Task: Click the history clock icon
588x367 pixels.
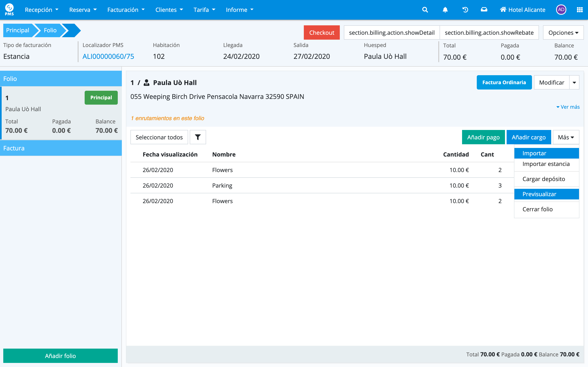Action: point(465,10)
